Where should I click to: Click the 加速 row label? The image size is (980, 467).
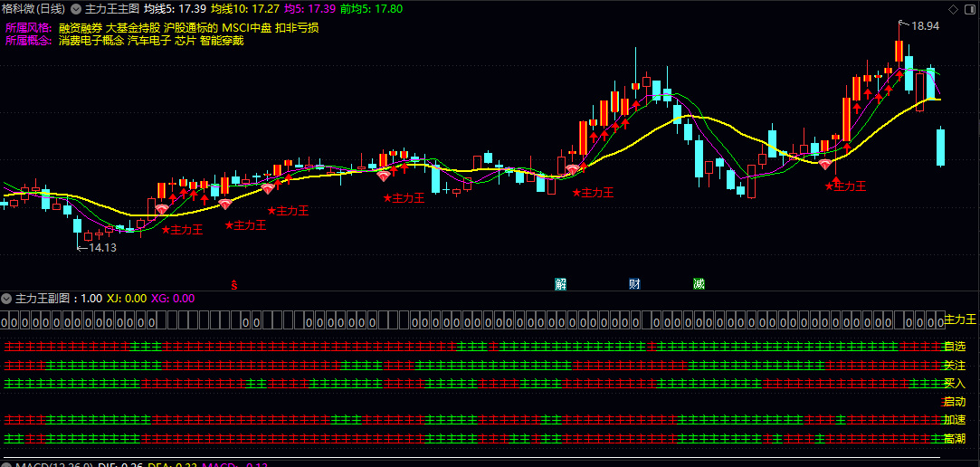955,420
